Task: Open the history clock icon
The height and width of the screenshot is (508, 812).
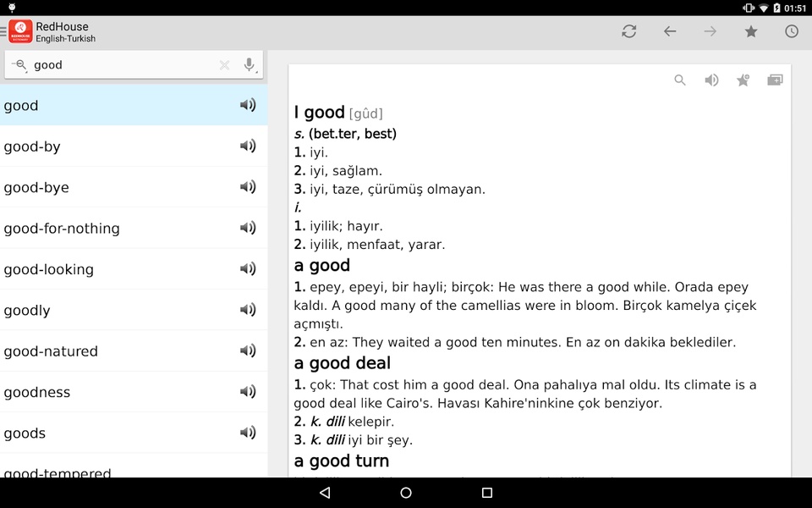Action: point(792,31)
